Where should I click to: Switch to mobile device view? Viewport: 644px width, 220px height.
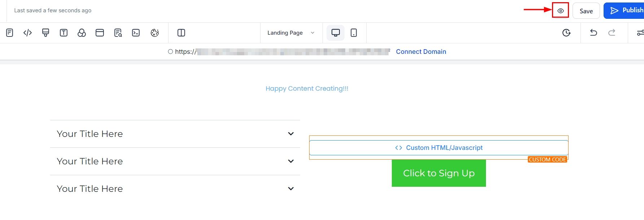(354, 33)
